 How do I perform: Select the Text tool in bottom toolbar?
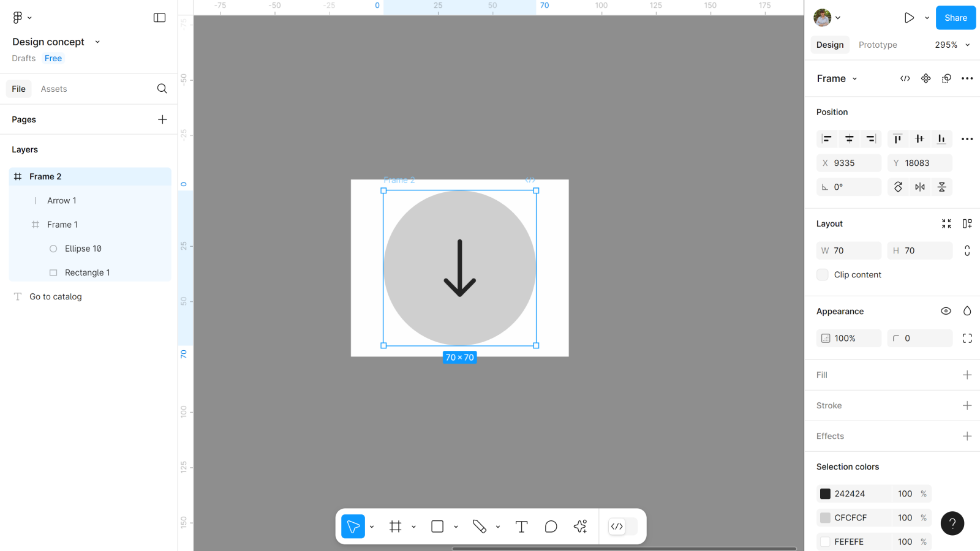[521, 527]
